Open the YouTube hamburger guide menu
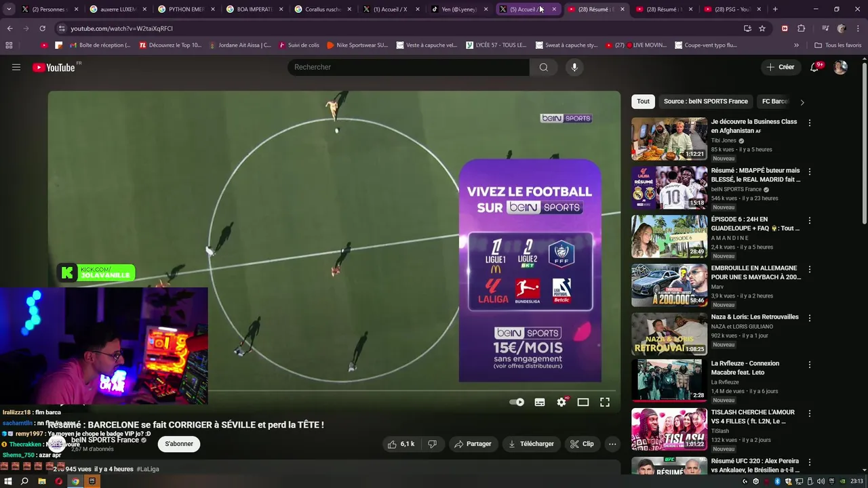The image size is (868, 488). coord(16,67)
